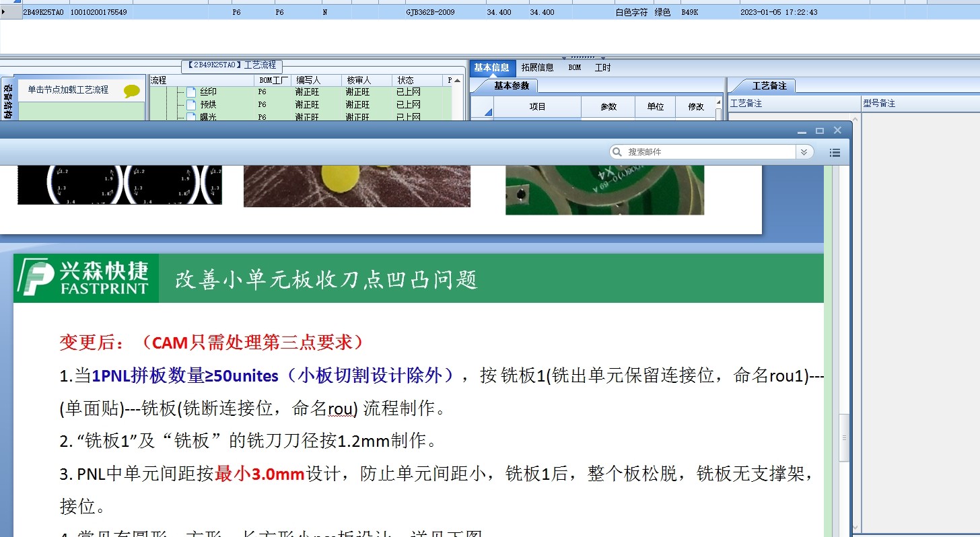
Task: Click the FASTPRINT logo in slide header
Action: click(86, 278)
